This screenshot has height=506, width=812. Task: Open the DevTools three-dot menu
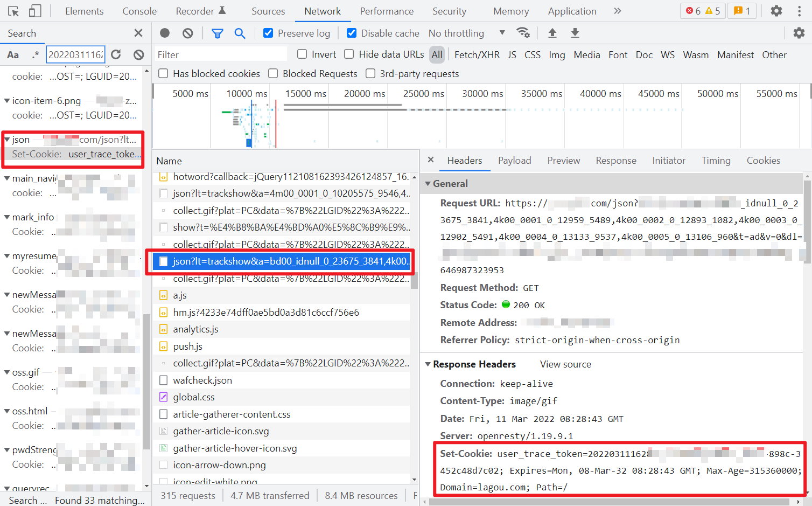799,11
